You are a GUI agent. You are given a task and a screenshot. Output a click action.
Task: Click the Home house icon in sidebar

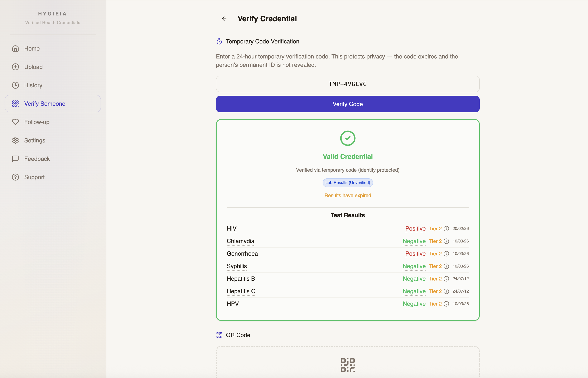tap(15, 49)
